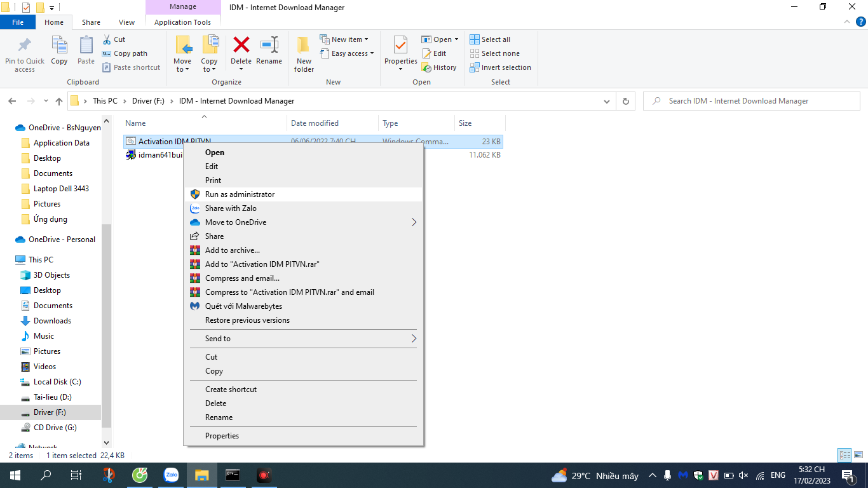Click Copy path in the ribbon
This screenshot has height=488, width=868.
pyautogui.click(x=125, y=53)
